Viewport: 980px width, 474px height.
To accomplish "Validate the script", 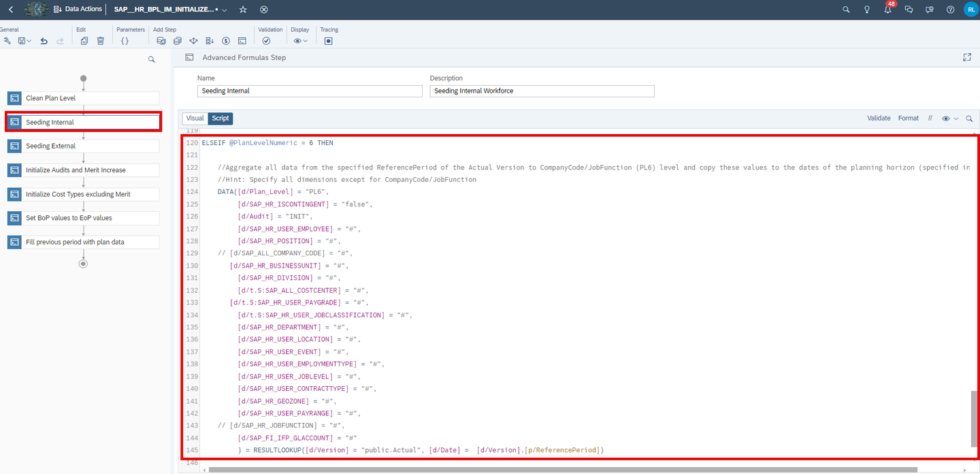I will pyautogui.click(x=879, y=118).
